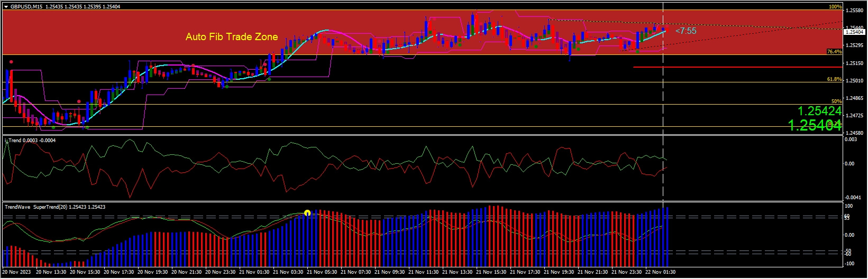Click the 1.24865 price axis value
This screenshot has width=868, height=279.
tap(855, 98)
